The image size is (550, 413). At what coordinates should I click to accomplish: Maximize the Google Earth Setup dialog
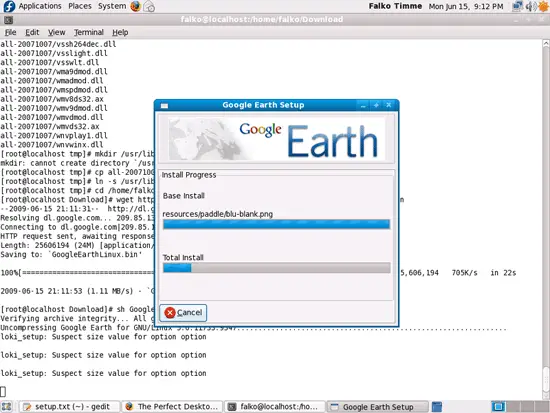pos(376,105)
